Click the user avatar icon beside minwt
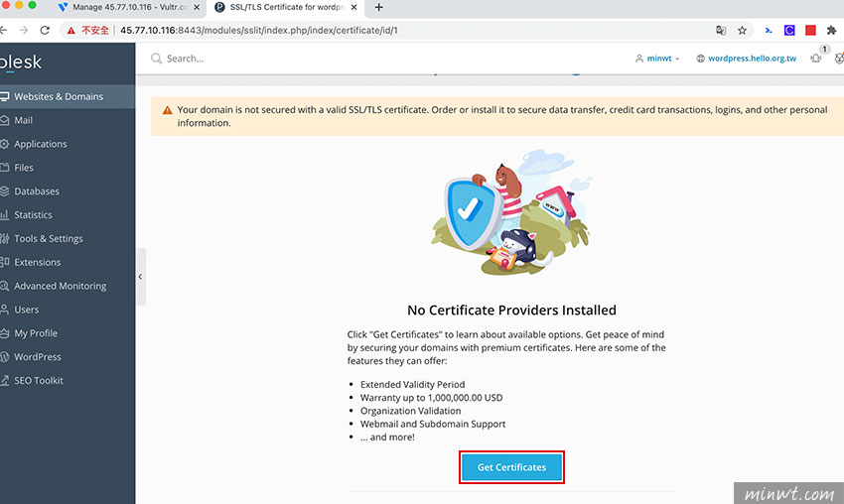 [x=638, y=59]
